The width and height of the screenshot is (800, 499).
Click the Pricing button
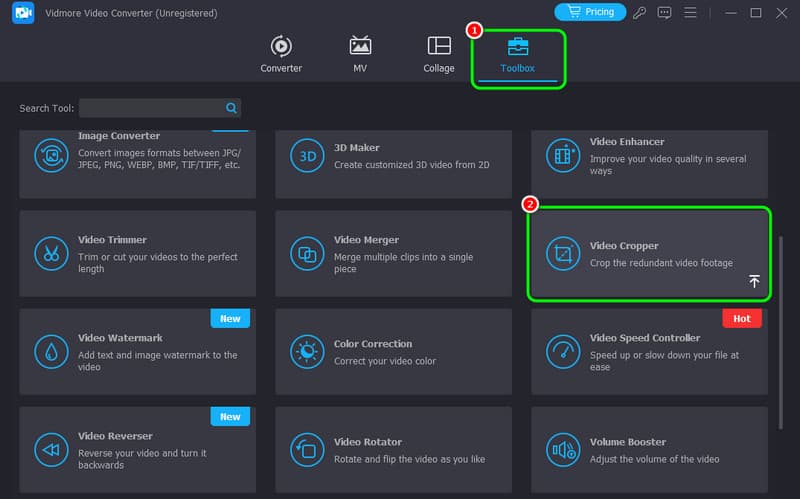[x=590, y=12]
